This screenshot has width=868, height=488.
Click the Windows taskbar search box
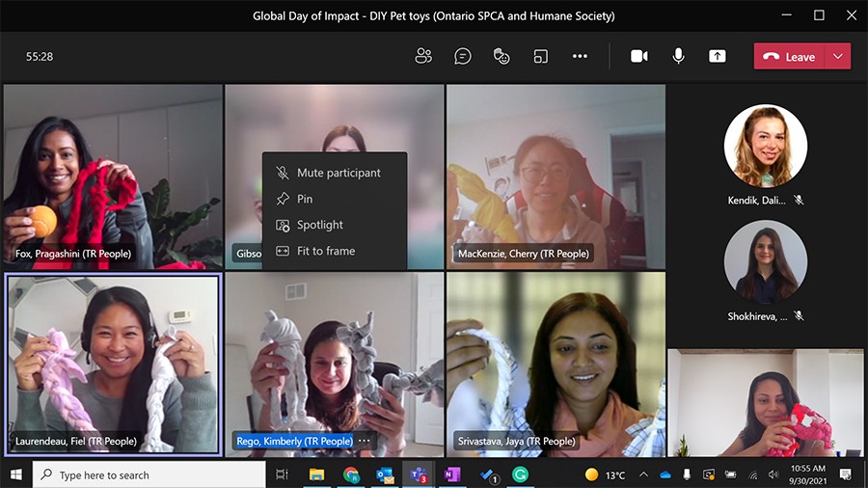click(149, 474)
